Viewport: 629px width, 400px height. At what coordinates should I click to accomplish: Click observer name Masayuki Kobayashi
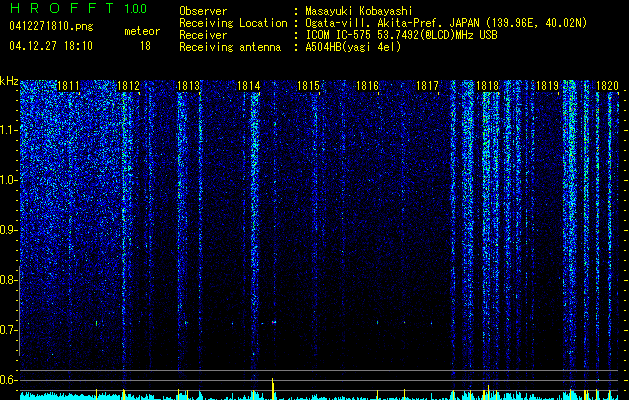[359, 11]
